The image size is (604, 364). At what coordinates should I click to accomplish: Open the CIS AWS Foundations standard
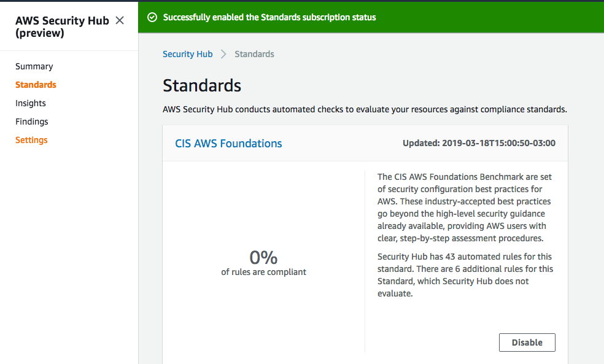click(228, 143)
